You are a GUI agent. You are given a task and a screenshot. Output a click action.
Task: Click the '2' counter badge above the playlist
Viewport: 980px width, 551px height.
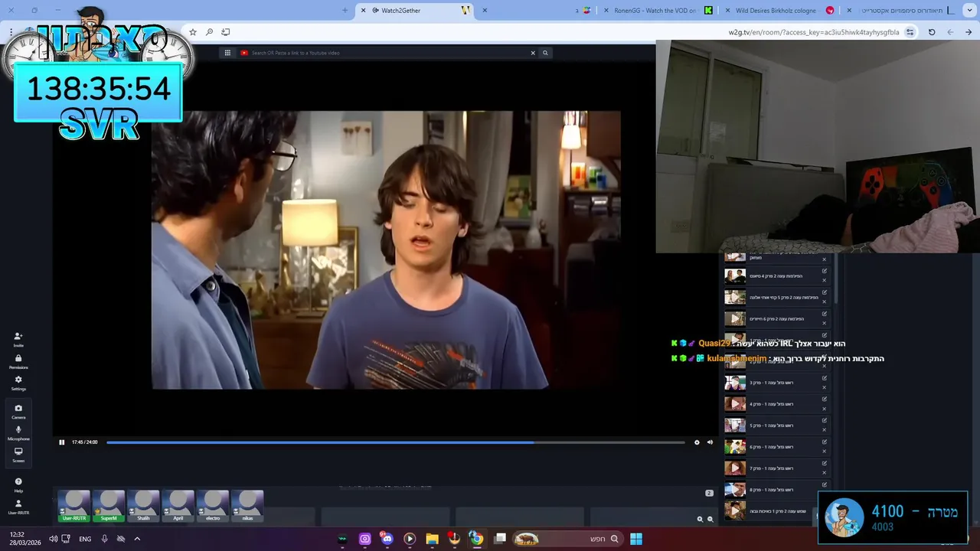(709, 493)
